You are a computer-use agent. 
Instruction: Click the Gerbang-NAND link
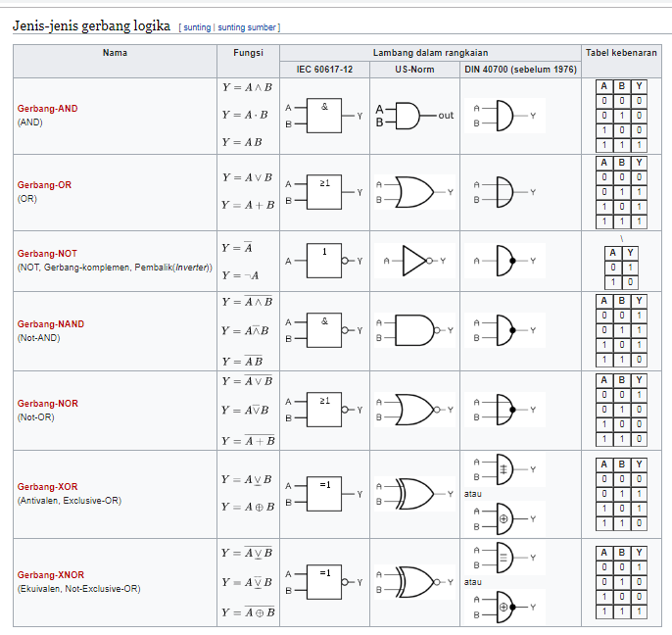(51, 324)
